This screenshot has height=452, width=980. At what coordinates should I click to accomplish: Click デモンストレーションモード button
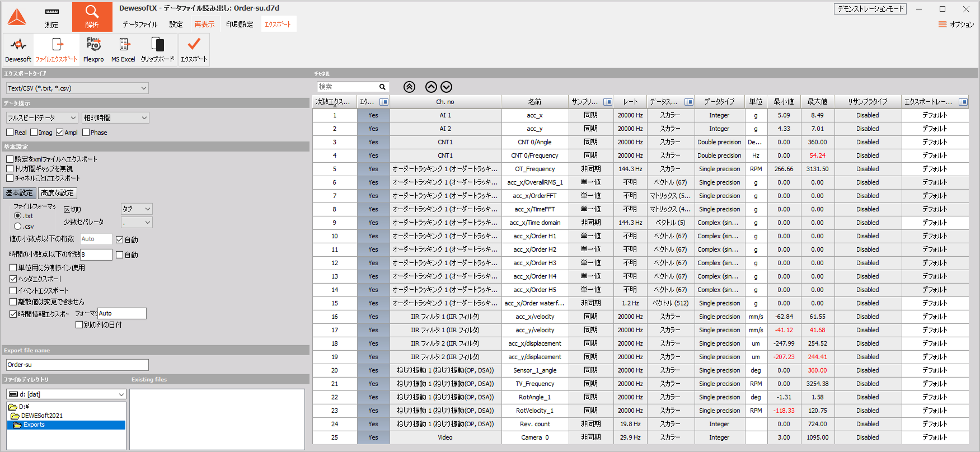pos(870,9)
